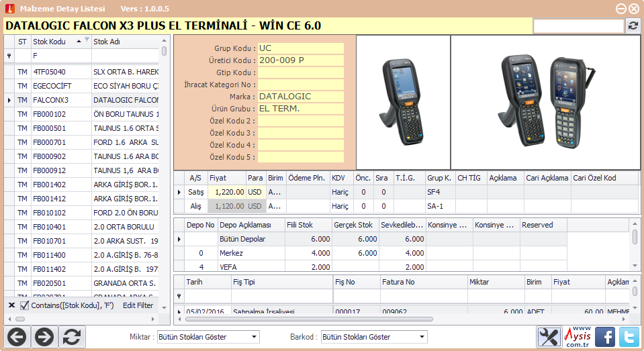
Task: Click the Fiili Stok column header
Action: tap(308, 225)
